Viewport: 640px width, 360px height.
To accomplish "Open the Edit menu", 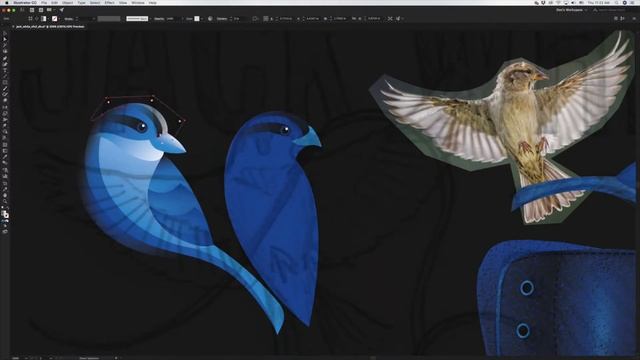I will tap(54, 3).
